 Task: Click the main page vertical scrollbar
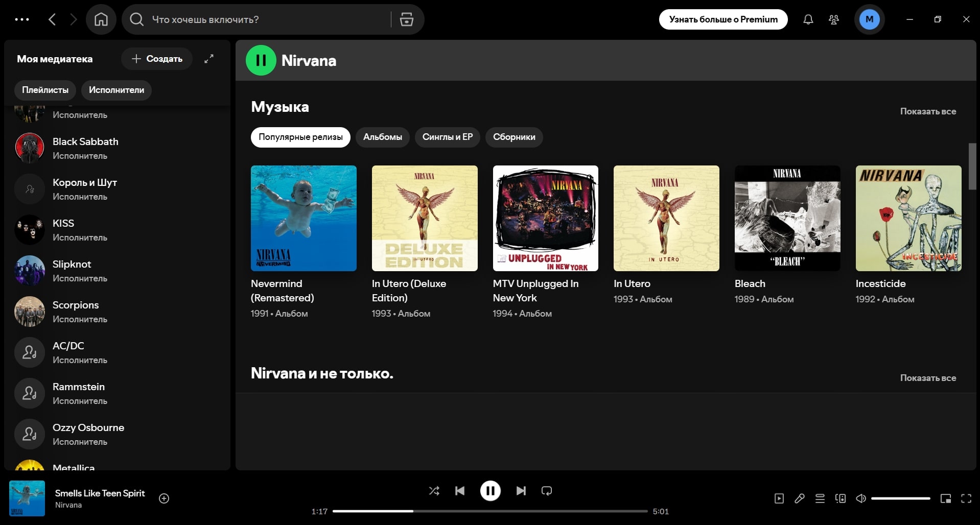[972, 166]
